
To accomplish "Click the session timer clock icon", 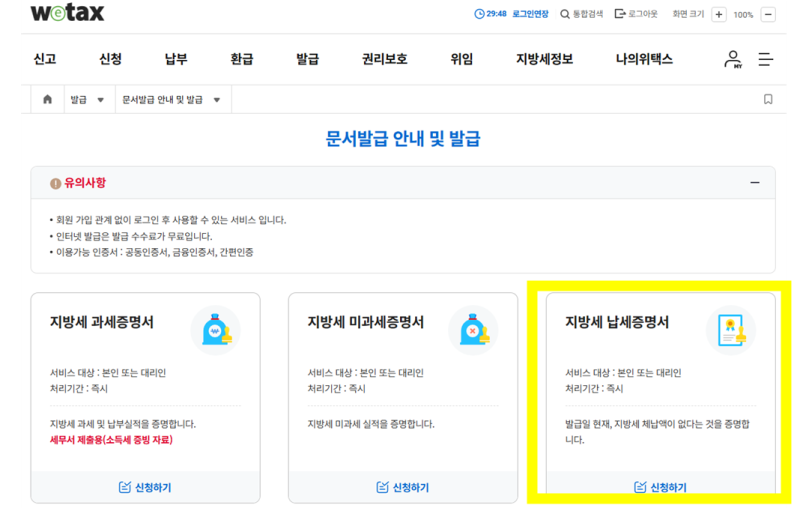I will pyautogui.click(x=479, y=14).
